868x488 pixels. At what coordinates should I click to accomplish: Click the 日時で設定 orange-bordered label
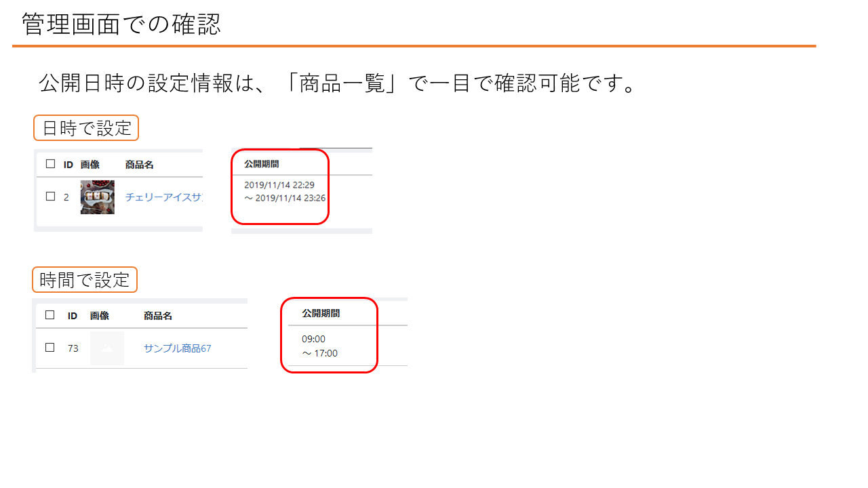(x=86, y=128)
